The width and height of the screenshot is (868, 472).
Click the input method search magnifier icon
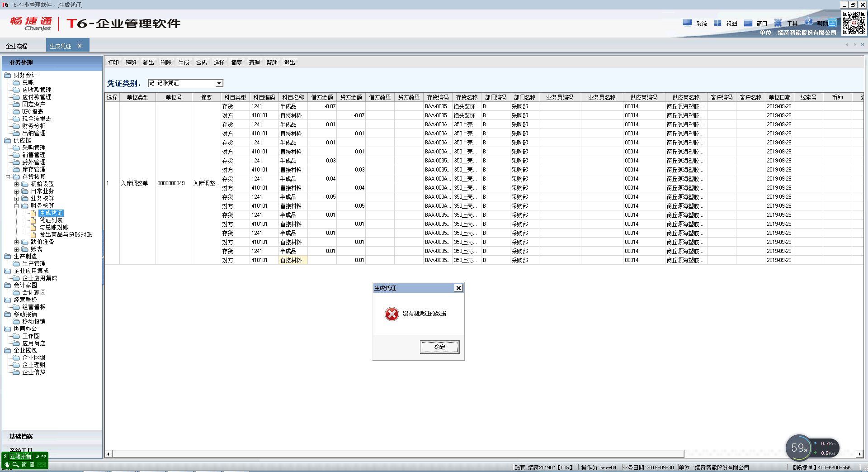16,464
